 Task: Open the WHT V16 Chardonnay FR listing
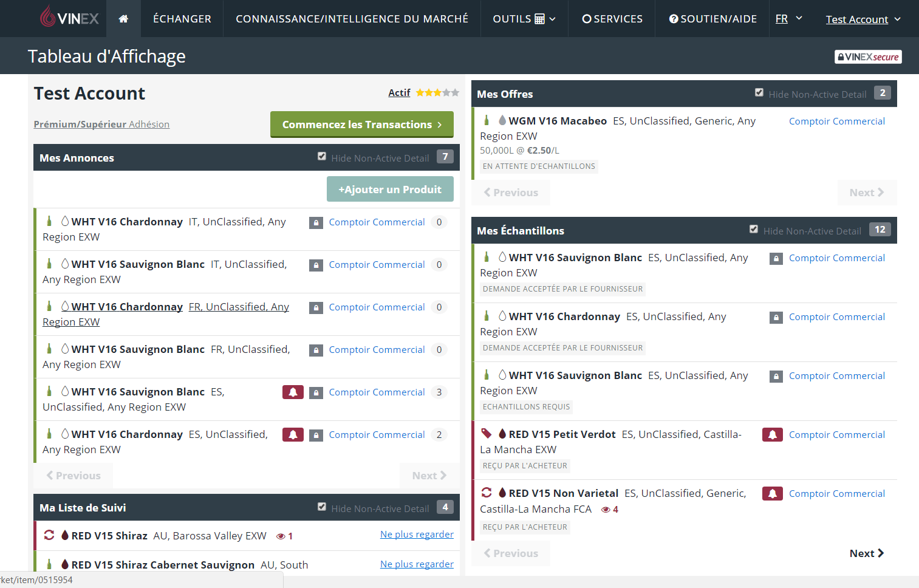pos(166,314)
